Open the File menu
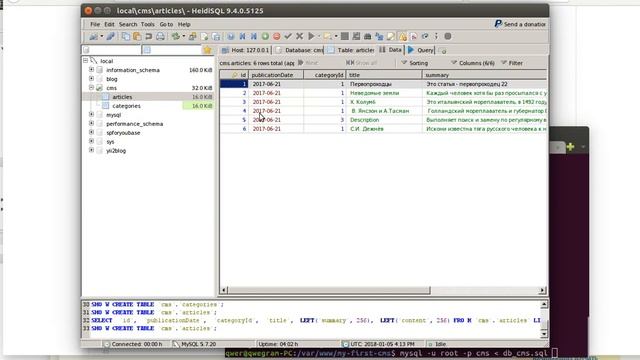The height and width of the screenshot is (360, 640). coord(95,24)
